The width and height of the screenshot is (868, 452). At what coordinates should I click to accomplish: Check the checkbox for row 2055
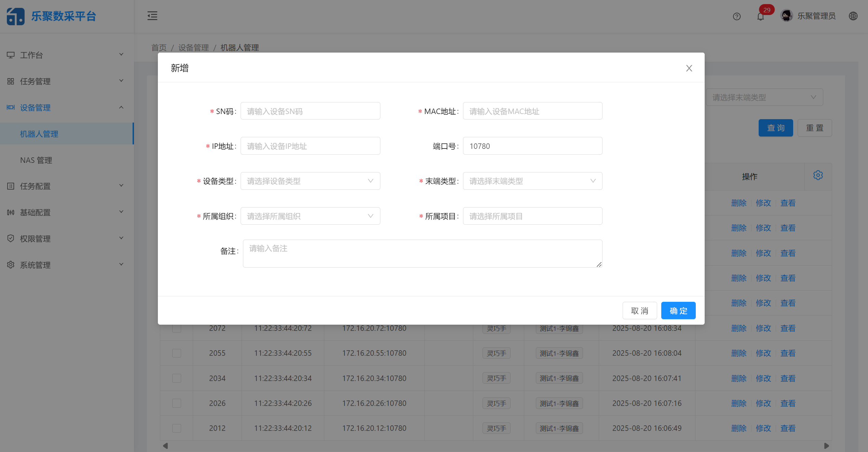tap(177, 353)
